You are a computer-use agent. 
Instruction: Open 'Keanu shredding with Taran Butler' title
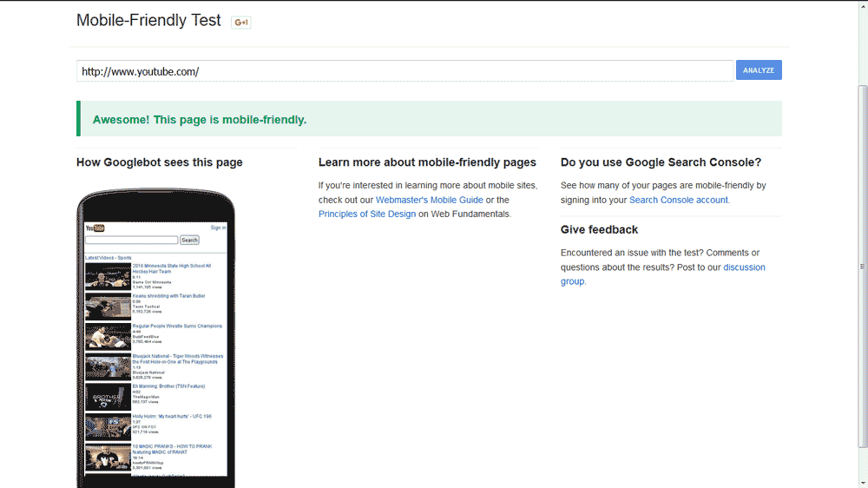click(168, 296)
